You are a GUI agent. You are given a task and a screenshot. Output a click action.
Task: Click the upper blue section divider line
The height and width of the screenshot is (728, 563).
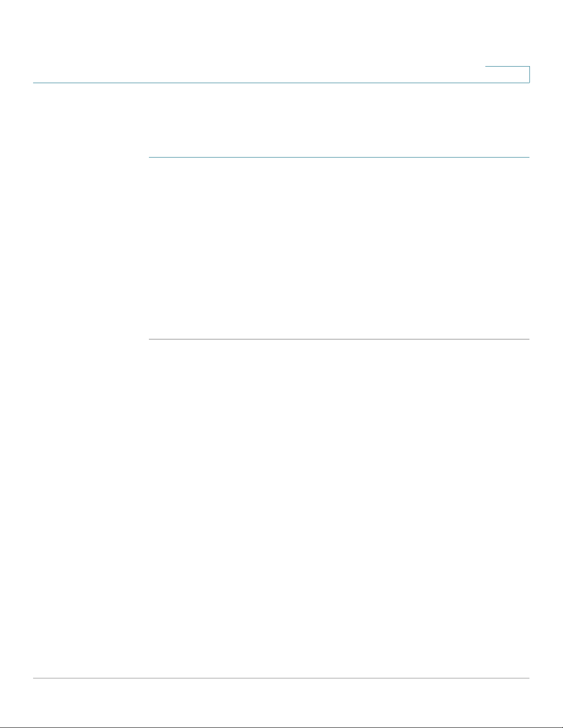point(339,158)
